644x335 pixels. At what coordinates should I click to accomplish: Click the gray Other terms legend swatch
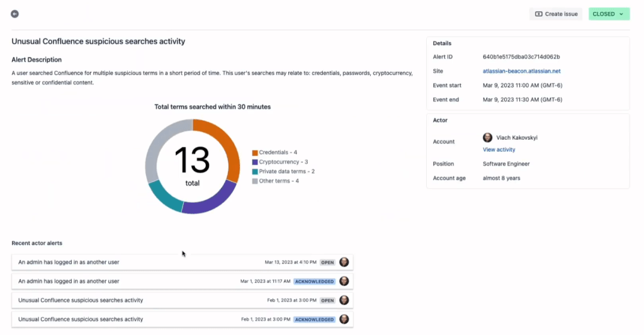tap(255, 181)
